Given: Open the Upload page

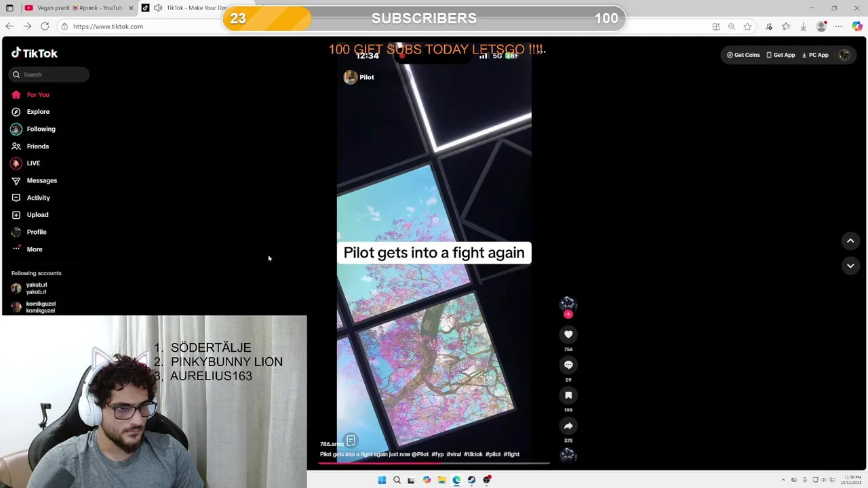Looking at the screenshot, I should click(x=30, y=215).
